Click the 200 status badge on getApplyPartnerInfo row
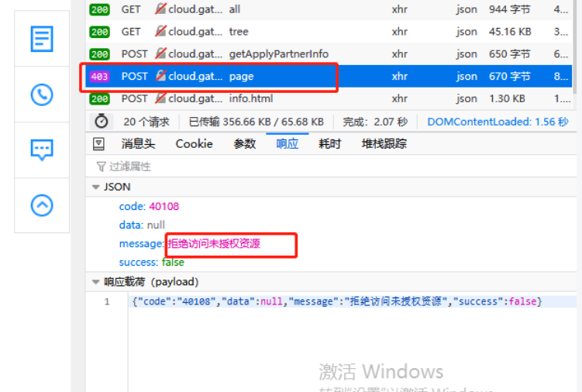This screenshot has width=582, height=392. coord(99,54)
